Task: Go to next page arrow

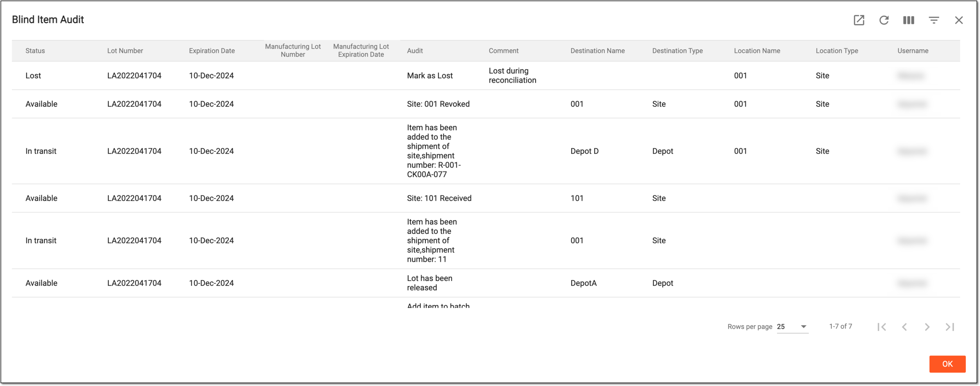Action: [x=927, y=327]
